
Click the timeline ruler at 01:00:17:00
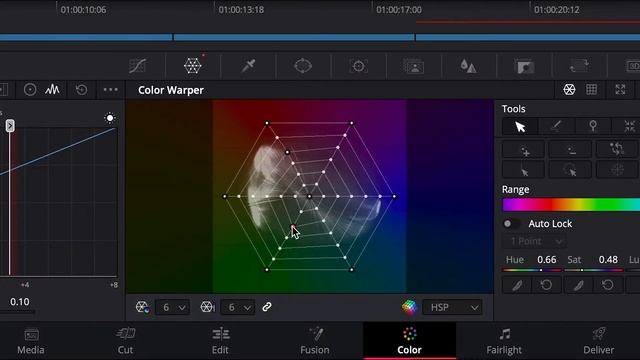(399, 10)
